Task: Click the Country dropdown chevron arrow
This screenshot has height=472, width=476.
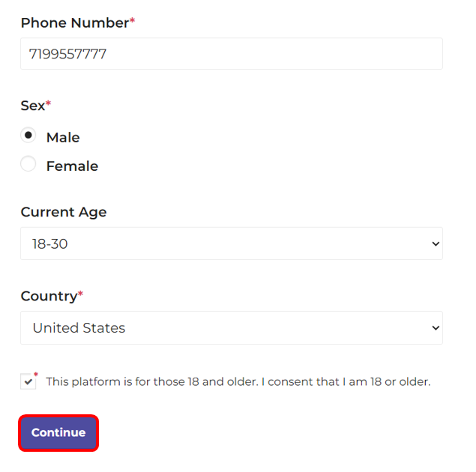Action: coord(436,328)
